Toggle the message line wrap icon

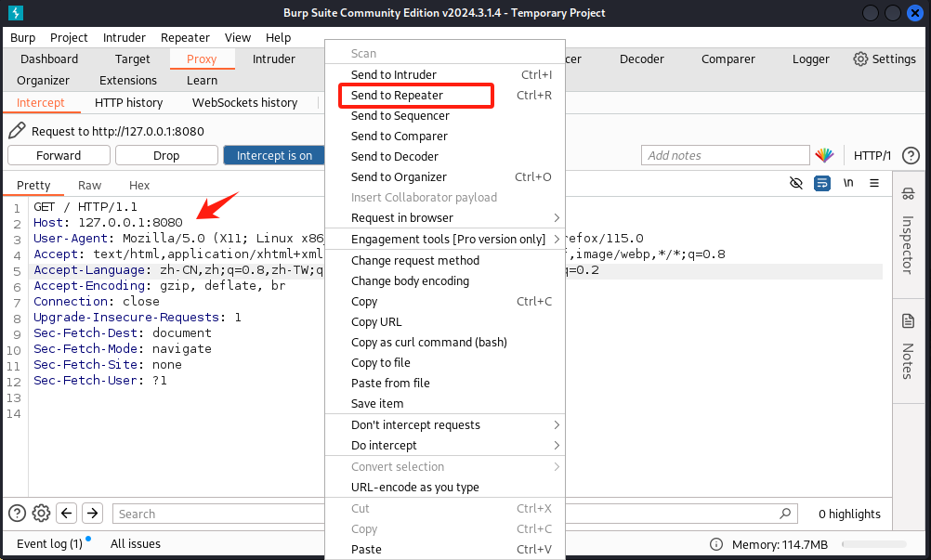point(821,183)
